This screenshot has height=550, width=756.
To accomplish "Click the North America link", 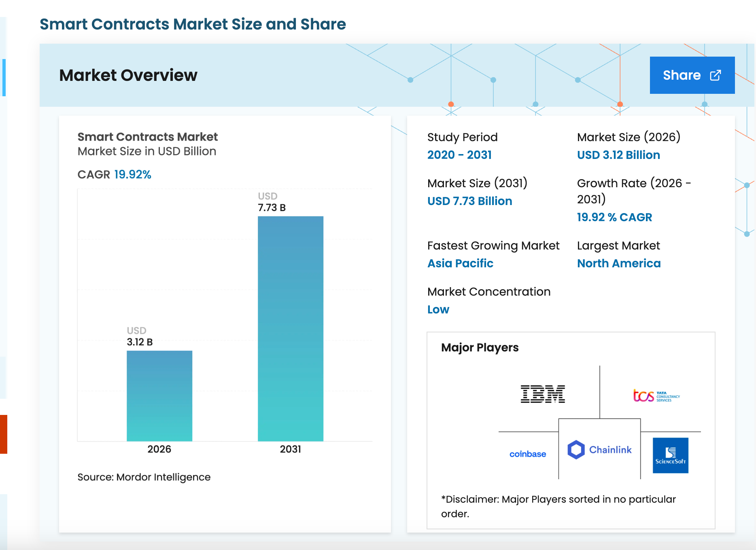I will [x=618, y=263].
